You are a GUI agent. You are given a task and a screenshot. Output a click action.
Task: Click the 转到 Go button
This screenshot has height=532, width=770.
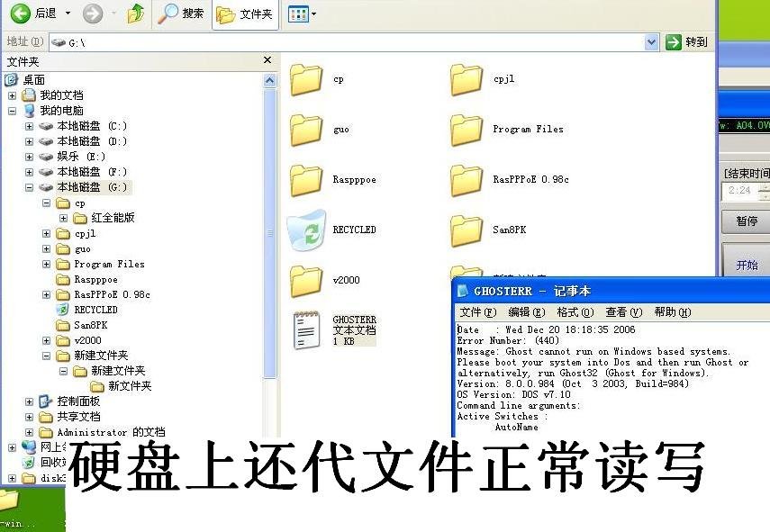pos(686,41)
